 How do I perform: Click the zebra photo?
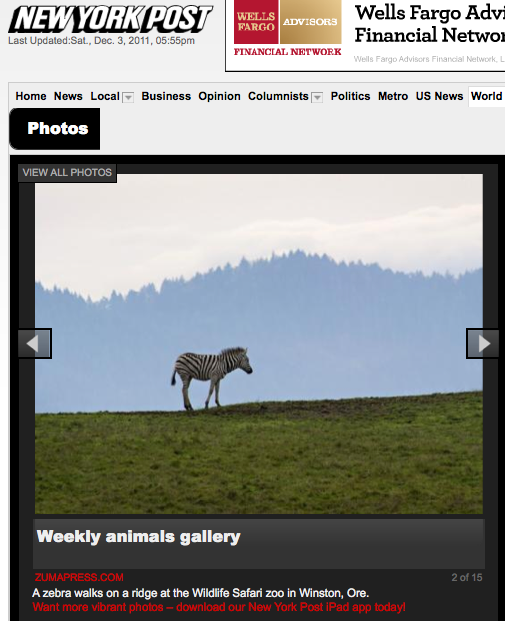click(259, 344)
